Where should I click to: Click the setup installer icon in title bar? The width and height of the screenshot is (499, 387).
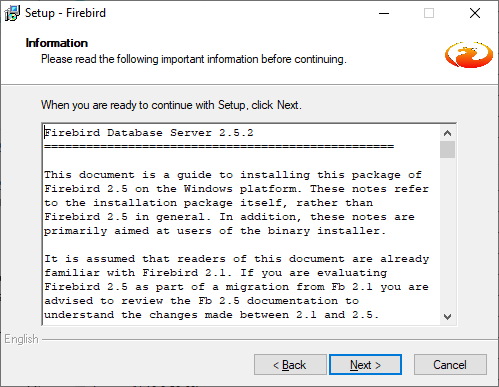pos(12,13)
